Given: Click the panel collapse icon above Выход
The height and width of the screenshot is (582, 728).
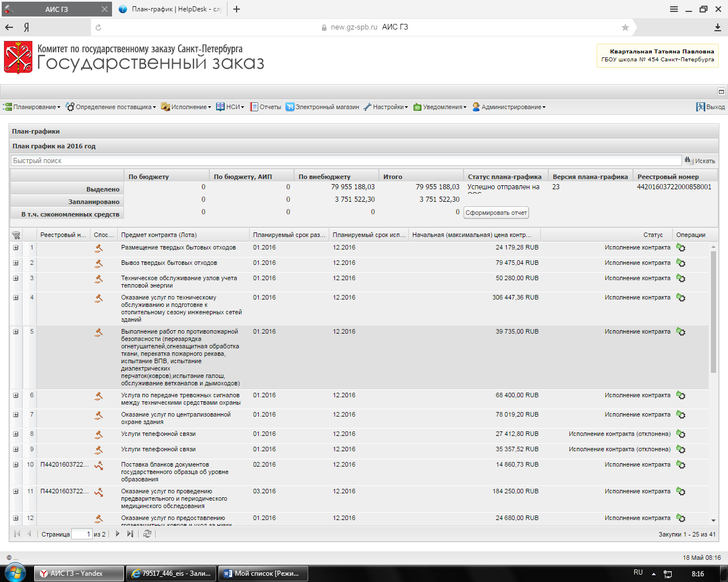Looking at the screenshot, I should pos(721,92).
